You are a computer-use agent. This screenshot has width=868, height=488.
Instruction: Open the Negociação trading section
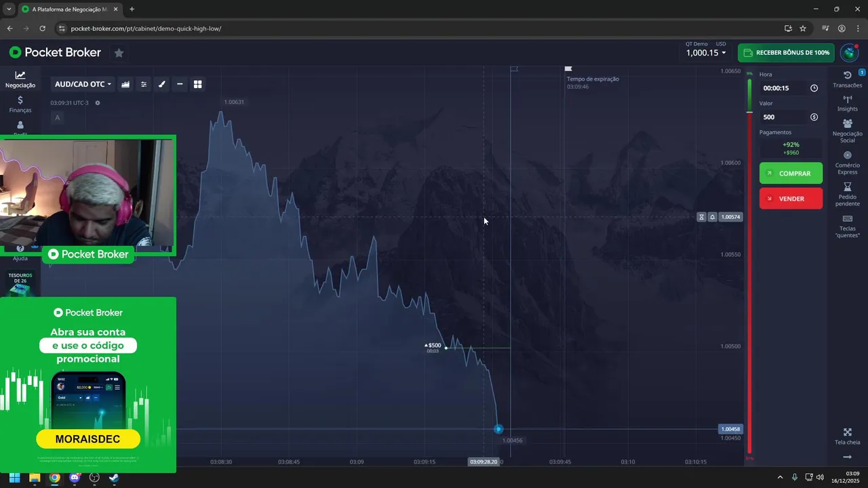tap(20, 79)
